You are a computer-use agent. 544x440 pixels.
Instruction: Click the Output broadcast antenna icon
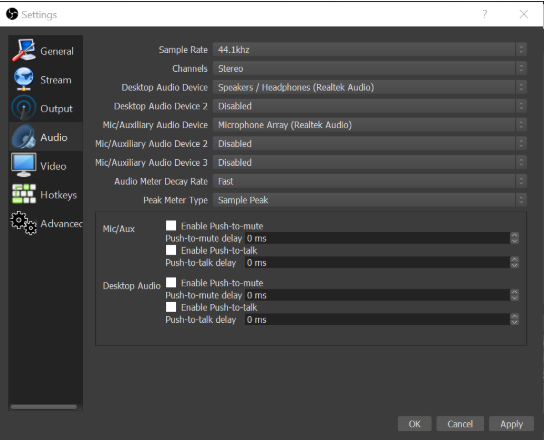pos(24,108)
